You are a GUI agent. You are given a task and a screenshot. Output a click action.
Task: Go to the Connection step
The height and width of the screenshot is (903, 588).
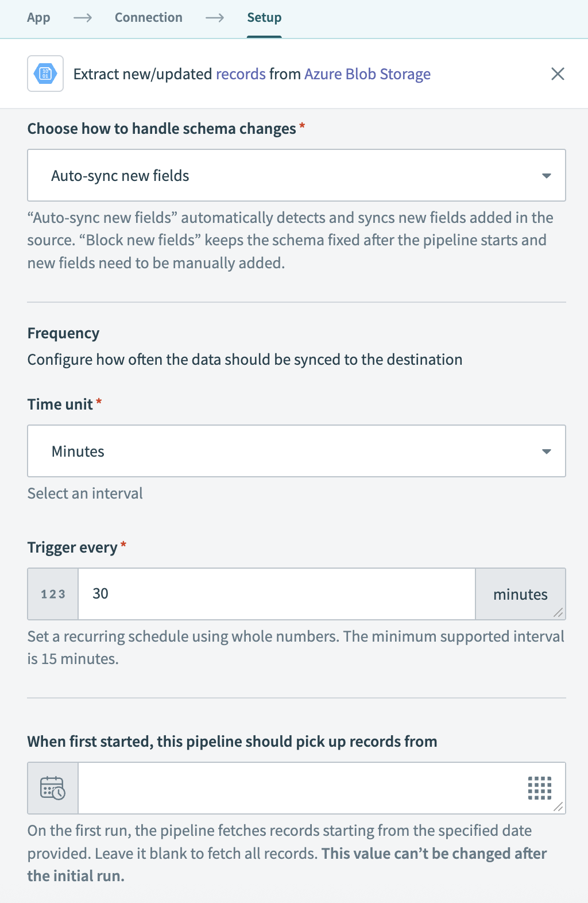pyautogui.click(x=148, y=17)
